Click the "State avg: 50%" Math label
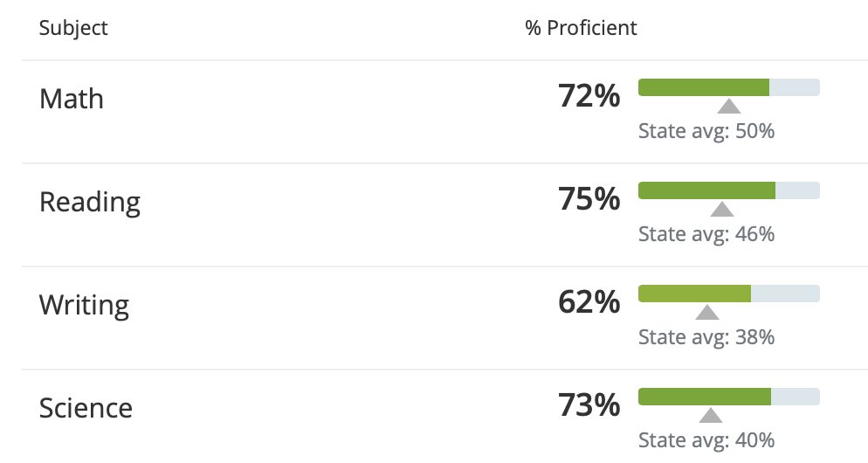 click(x=706, y=132)
